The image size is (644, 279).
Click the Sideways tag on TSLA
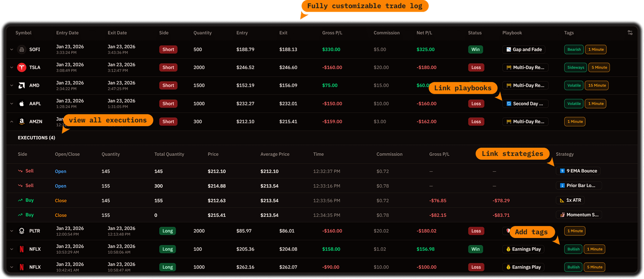click(x=576, y=67)
